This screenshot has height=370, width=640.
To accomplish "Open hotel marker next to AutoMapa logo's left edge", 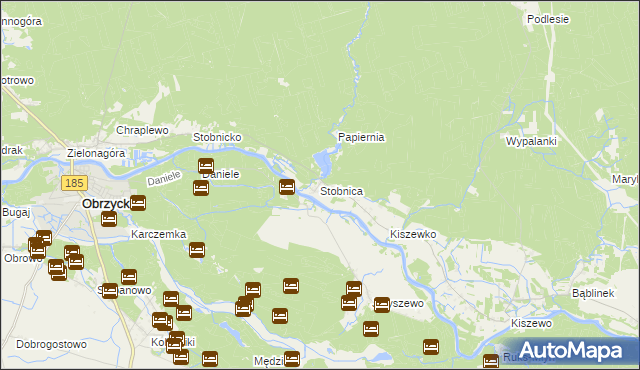I will click(491, 361).
